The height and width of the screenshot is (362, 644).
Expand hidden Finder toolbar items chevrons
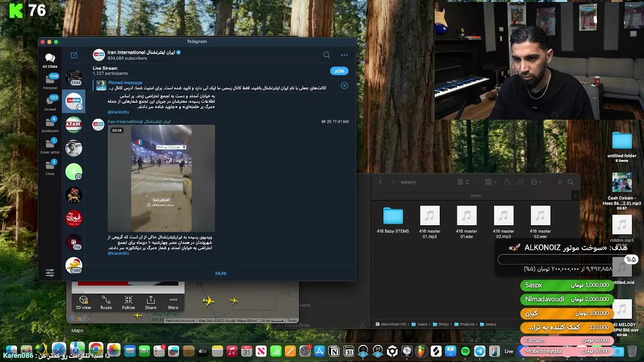[559, 182]
